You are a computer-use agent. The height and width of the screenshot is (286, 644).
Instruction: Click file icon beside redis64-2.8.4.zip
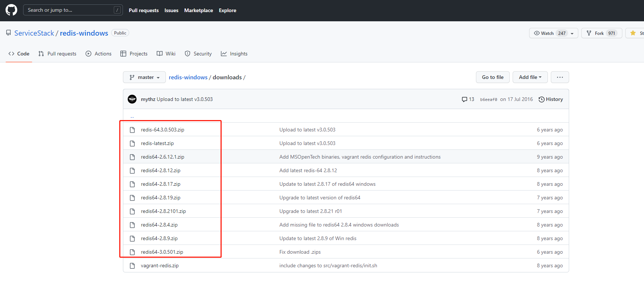(132, 225)
